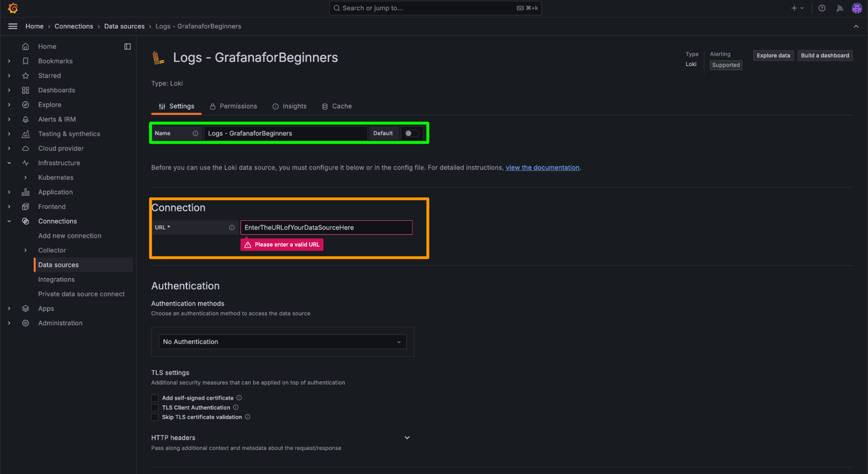Image resolution: width=868 pixels, height=474 pixels.
Task: Click Connections in the breadcrumb
Action: (74, 26)
